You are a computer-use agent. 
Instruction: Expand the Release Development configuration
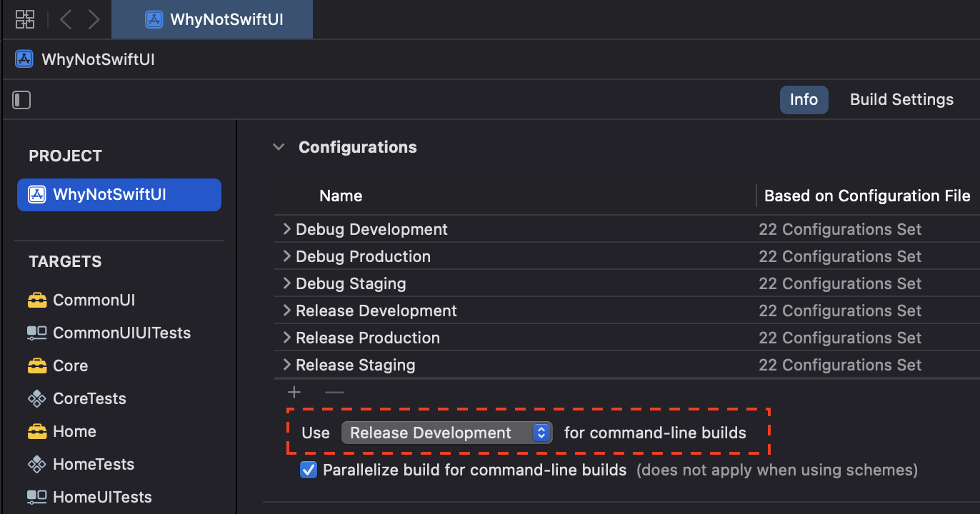(x=286, y=311)
